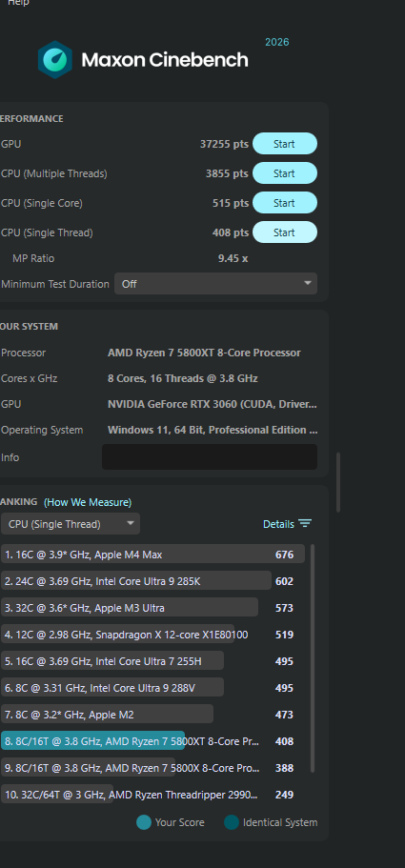
Task: Start the GPU benchmark
Action: click(285, 144)
